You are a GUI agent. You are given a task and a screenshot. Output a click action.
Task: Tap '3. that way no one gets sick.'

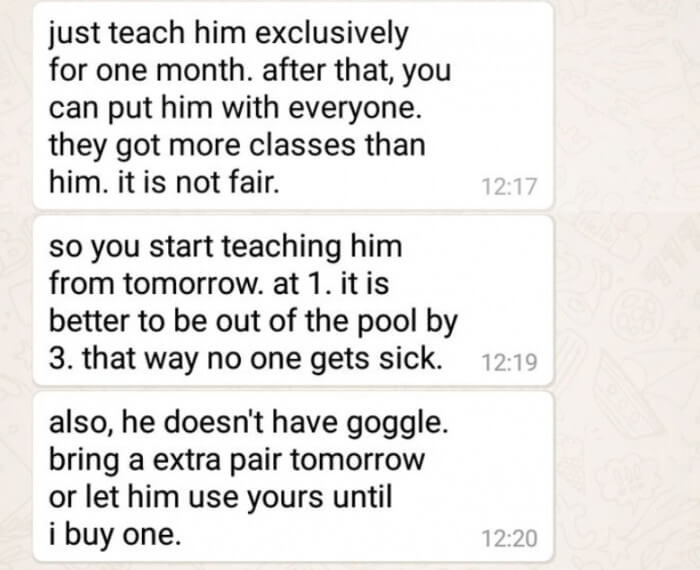point(246,359)
